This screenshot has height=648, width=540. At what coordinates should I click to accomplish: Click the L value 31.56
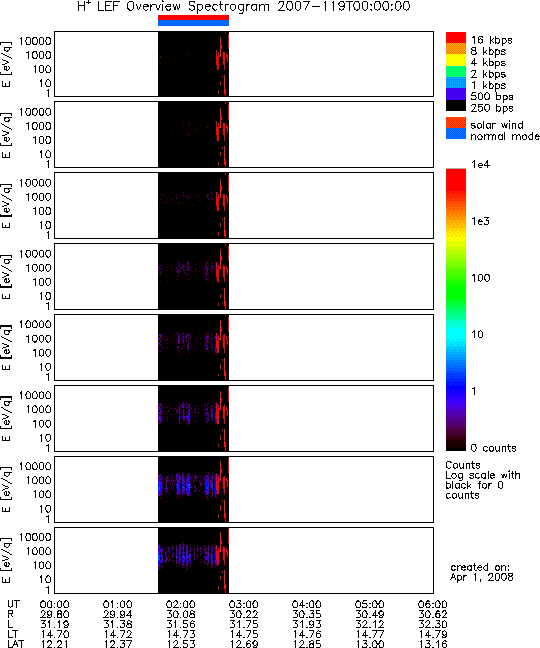coord(181,624)
